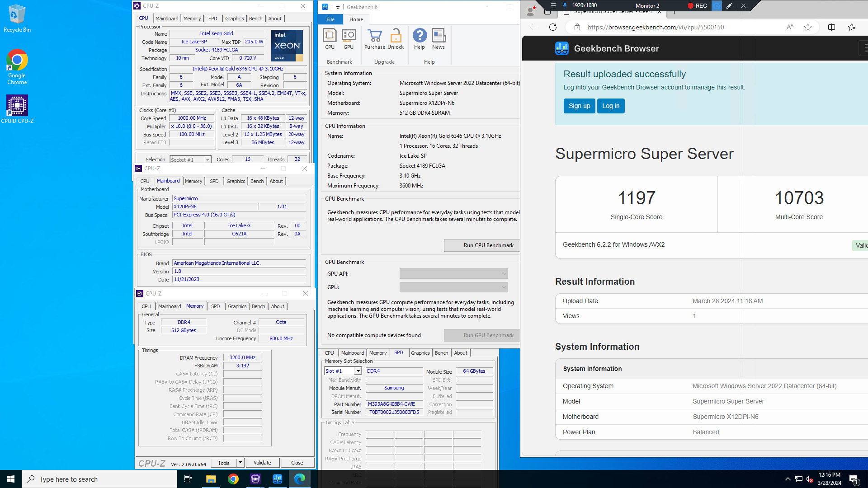Open Microsoft Edge from the taskbar
This screenshot has width=868, height=488.
click(300, 479)
